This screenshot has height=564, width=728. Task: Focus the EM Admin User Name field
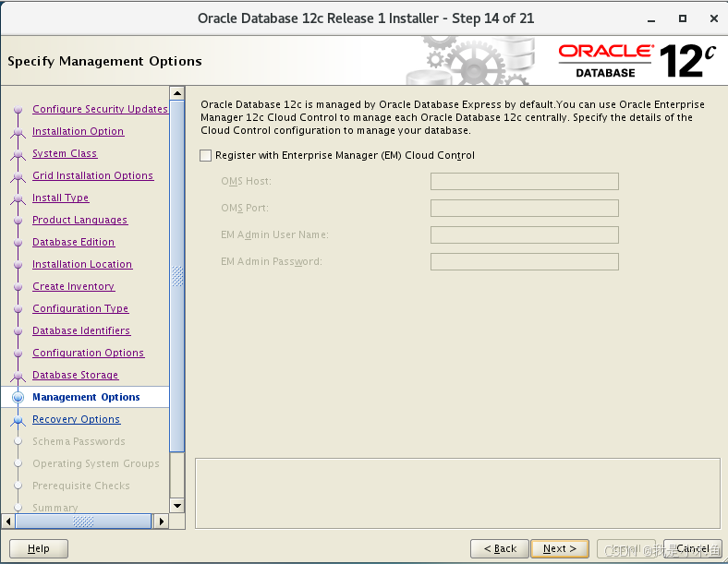point(524,234)
